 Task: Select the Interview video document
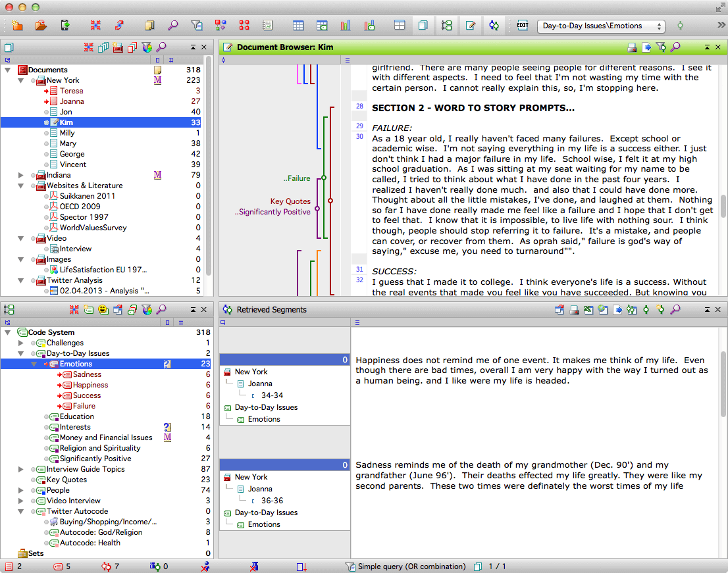coord(76,249)
